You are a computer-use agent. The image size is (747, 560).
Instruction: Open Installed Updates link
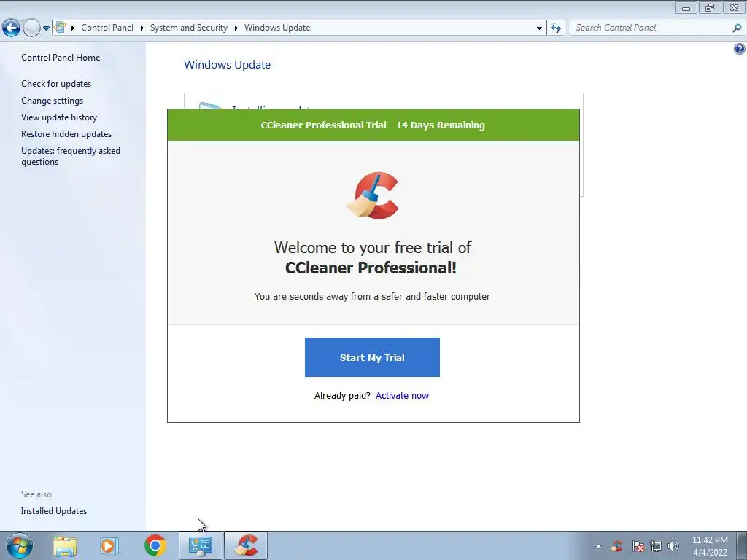[x=54, y=511]
